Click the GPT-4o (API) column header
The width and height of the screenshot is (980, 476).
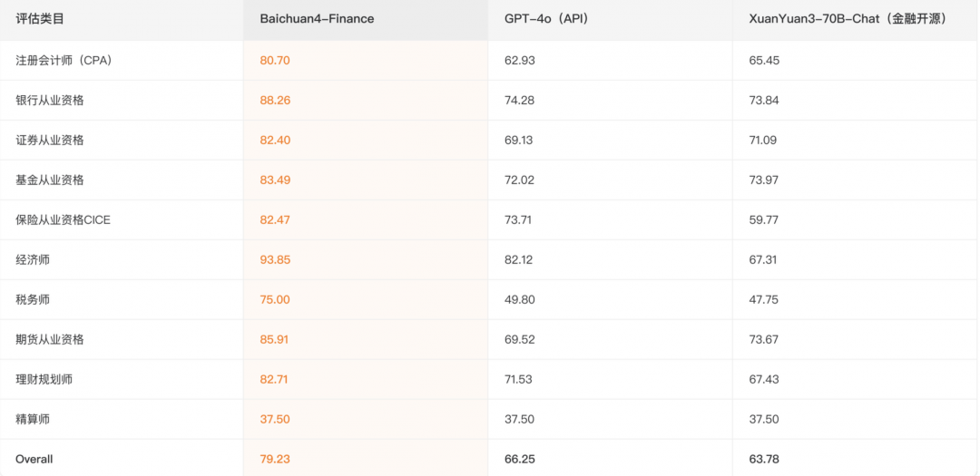545,18
